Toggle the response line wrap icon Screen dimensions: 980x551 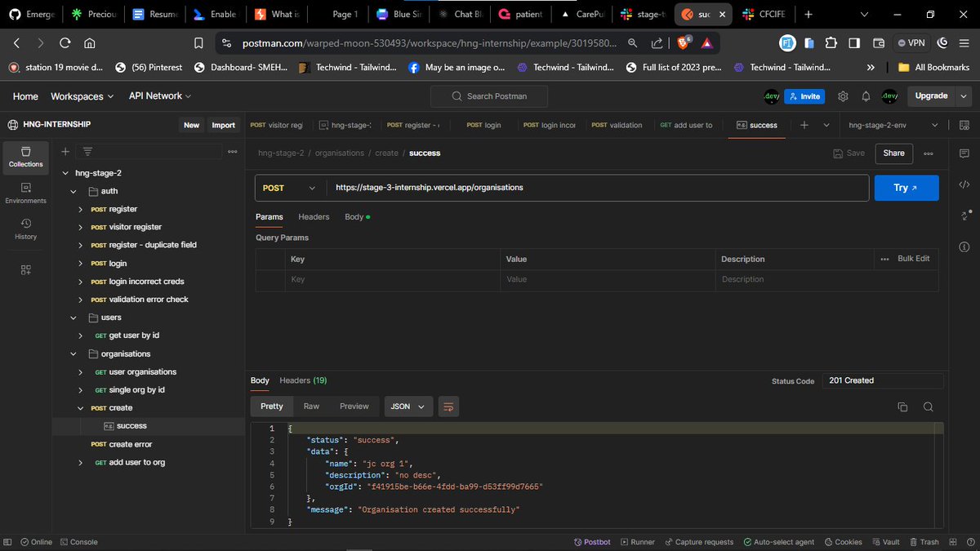click(x=448, y=406)
